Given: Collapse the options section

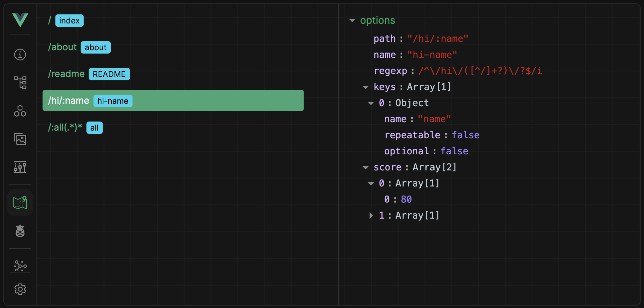Looking at the screenshot, I should [x=352, y=20].
